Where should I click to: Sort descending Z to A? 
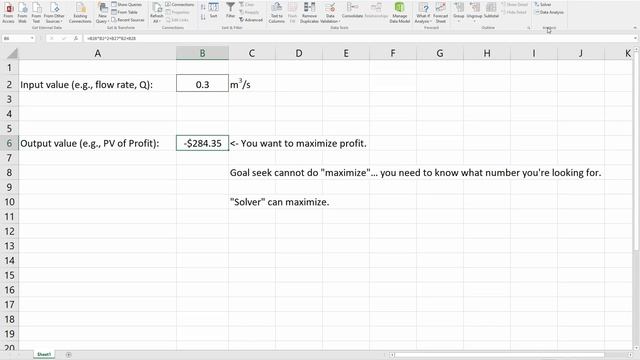(x=203, y=17)
